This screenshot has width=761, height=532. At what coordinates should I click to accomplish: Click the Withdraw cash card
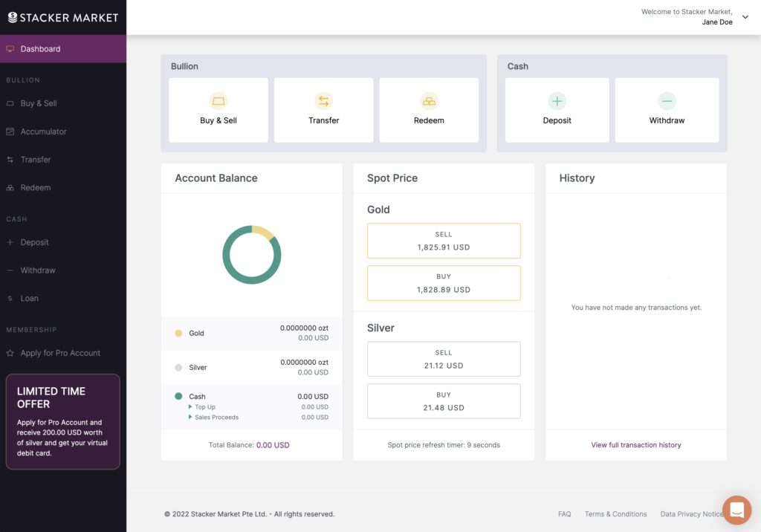coord(667,110)
